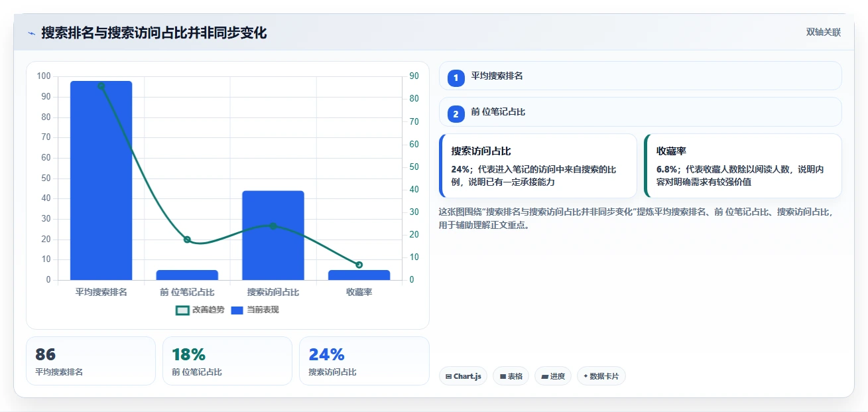868x412 pixels.
Task: Select the 搜索访问占比 bar in chart
Action: (273, 236)
